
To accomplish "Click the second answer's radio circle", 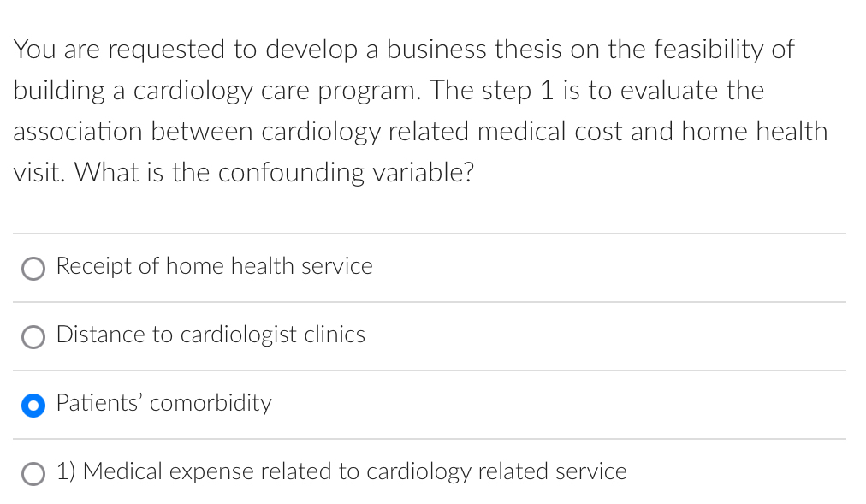I will pos(33,336).
